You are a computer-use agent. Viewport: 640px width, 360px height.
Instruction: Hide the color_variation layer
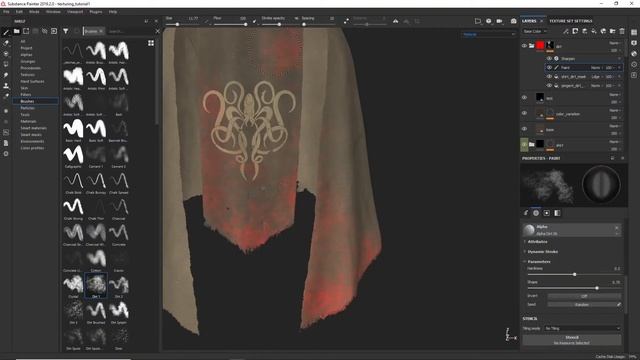[524, 113]
